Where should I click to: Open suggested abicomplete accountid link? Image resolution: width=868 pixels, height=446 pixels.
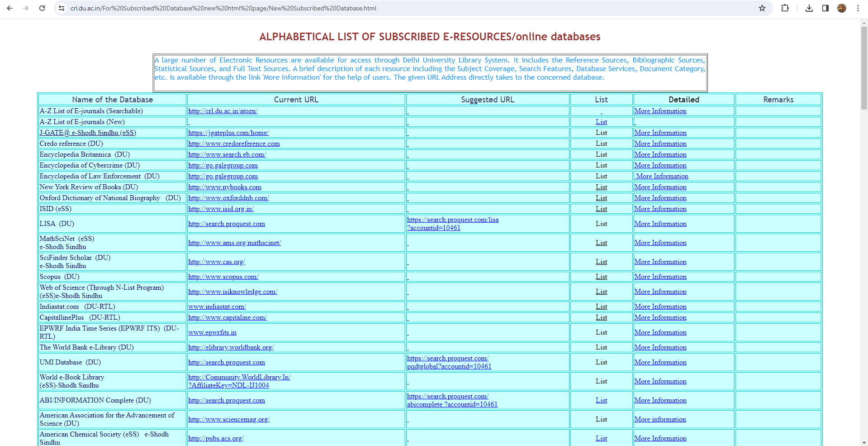(x=452, y=400)
